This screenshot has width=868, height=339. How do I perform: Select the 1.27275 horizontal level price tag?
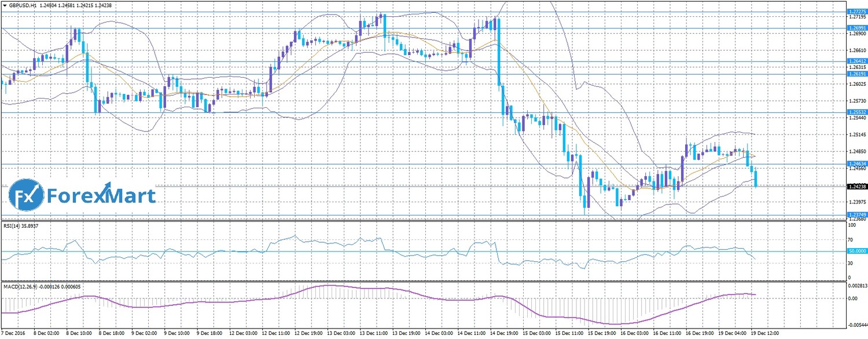click(856, 12)
